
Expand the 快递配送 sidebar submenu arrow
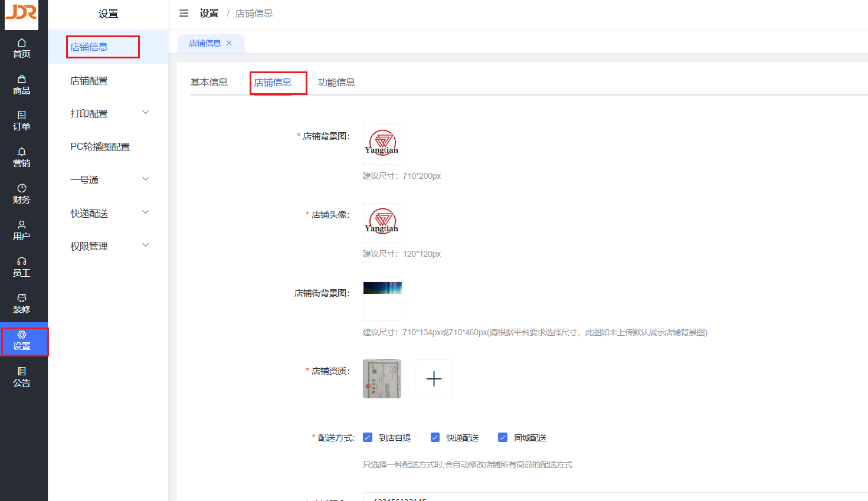(146, 212)
